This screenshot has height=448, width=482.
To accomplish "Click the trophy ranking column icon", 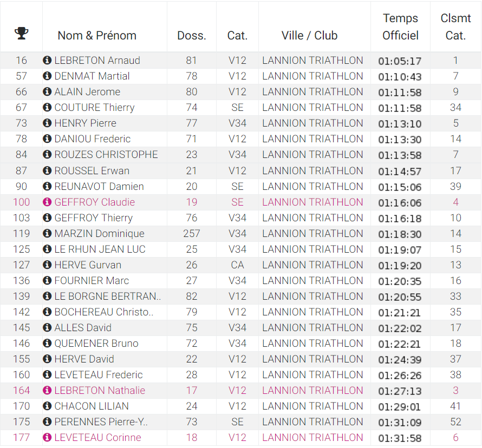I will (x=21, y=34).
